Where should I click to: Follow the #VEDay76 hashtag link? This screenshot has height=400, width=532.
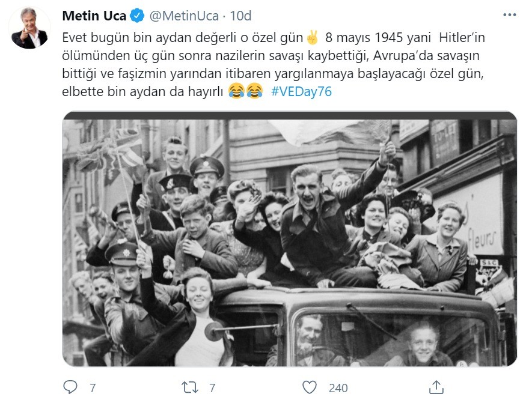pos(301,91)
